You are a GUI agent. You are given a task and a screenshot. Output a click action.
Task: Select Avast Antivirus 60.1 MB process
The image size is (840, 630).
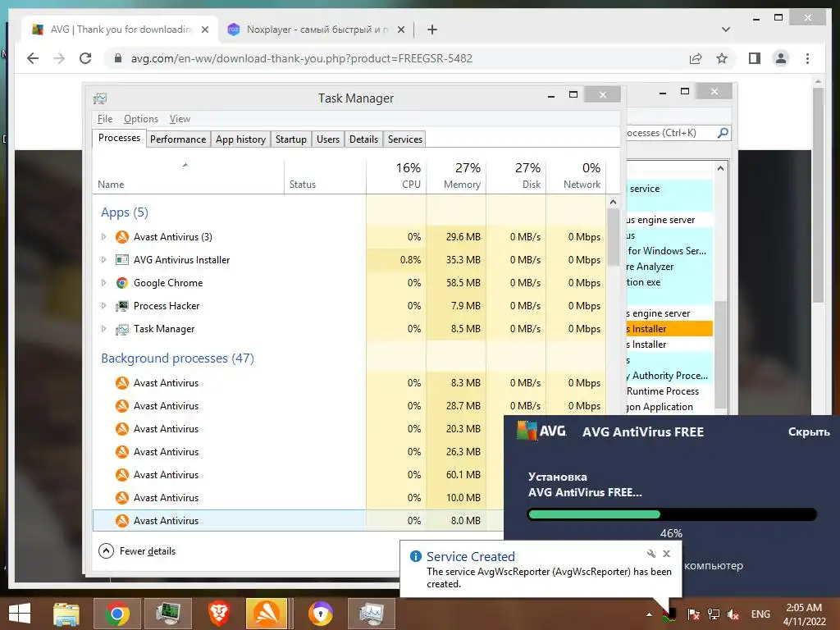coord(297,475)
